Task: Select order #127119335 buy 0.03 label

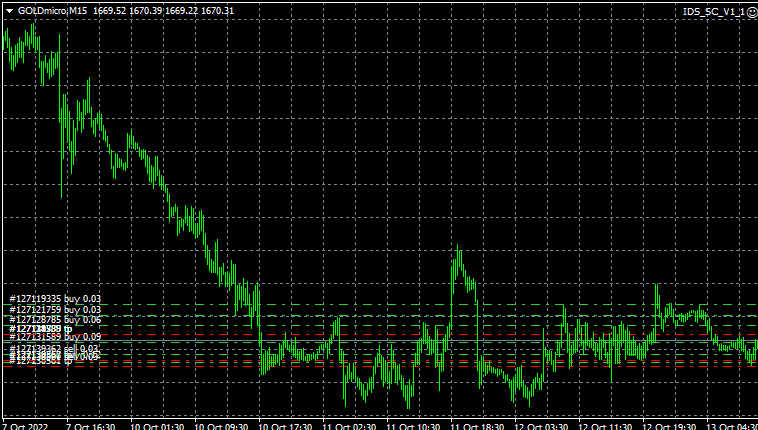Action: (x=56, y=298)
